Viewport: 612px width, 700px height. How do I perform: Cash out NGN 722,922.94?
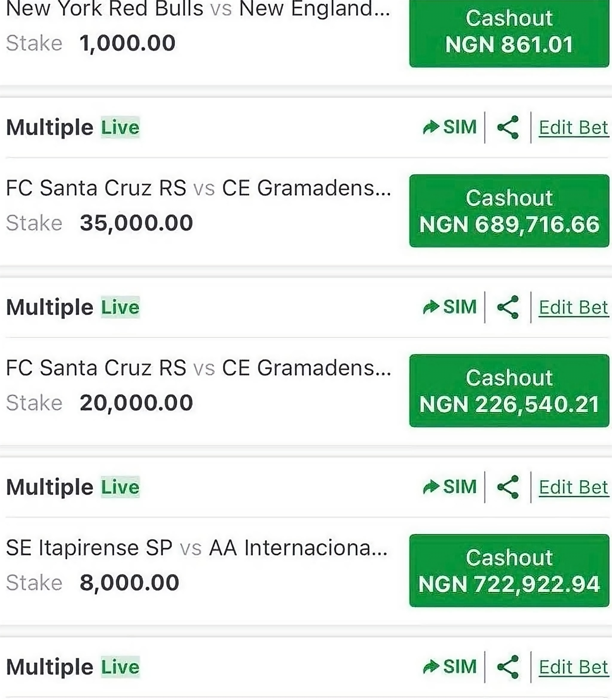click(x=509, y=570)
